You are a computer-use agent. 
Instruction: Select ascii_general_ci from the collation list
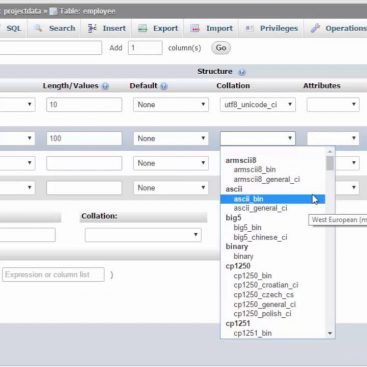[260, 208]
